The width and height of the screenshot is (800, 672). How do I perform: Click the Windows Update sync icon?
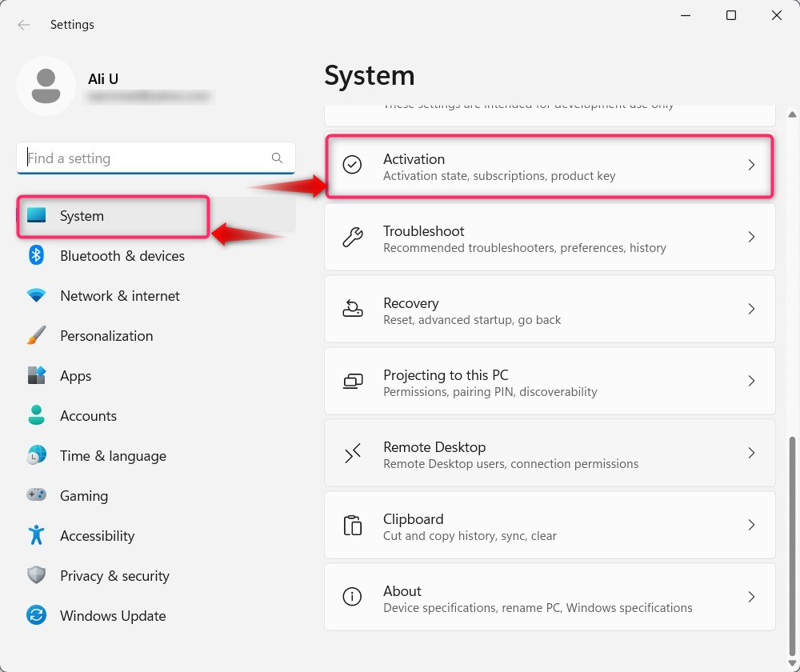coord(36,615)
